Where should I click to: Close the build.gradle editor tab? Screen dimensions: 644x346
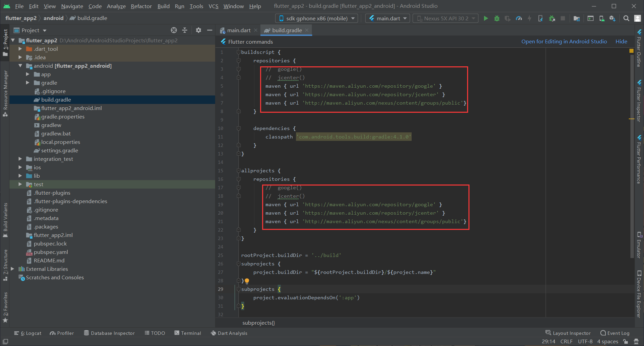coord(307,30)
